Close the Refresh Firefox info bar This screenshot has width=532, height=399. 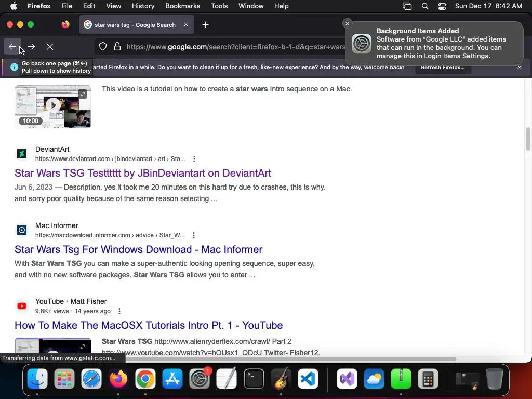point(520,67)
